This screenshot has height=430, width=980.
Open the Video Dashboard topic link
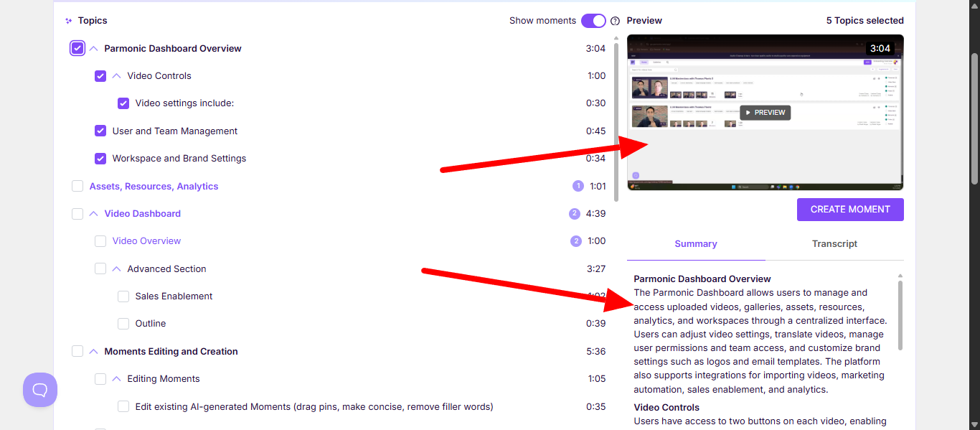(142, 213)
